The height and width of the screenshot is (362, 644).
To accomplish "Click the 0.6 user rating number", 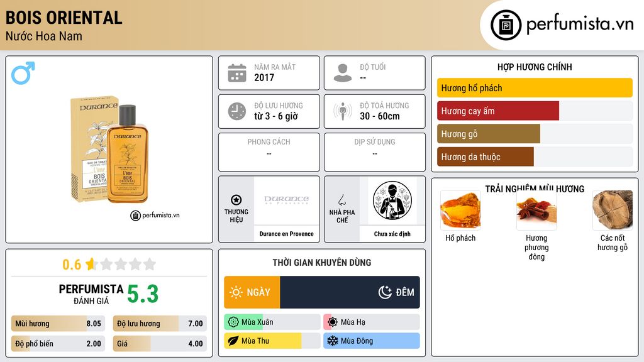I will coord(72,265).
